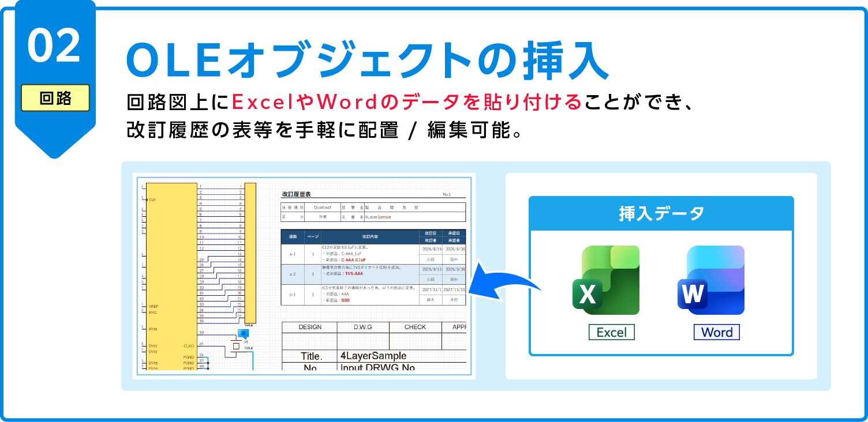The width and height of the screenshot is (868, 422).
Task: Click the yellow 回路 badge
Action: [55, 97]
